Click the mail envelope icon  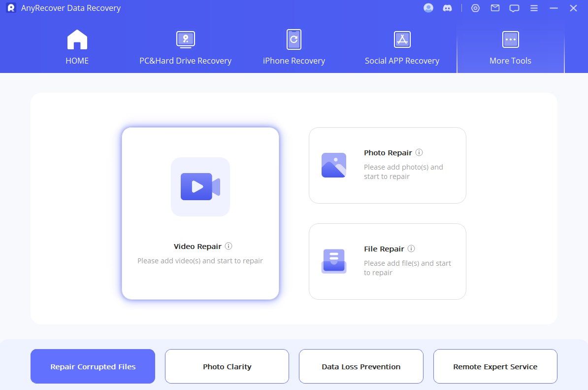495,8
